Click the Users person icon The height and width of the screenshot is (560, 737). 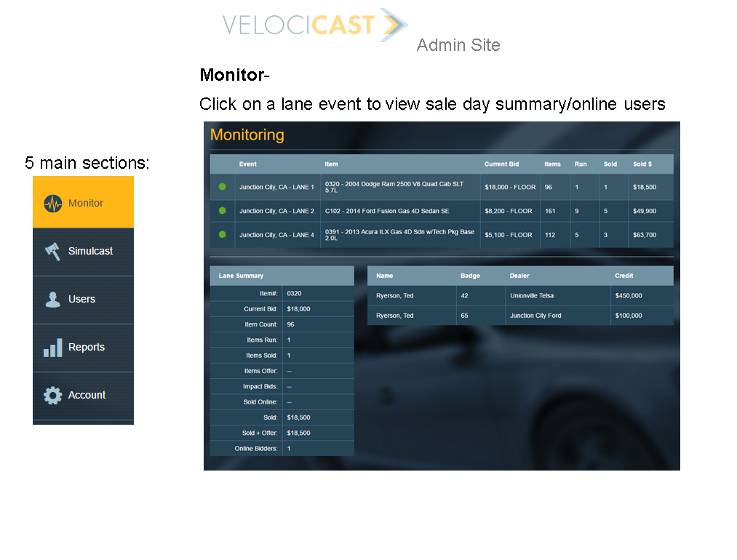pos(52,299)
